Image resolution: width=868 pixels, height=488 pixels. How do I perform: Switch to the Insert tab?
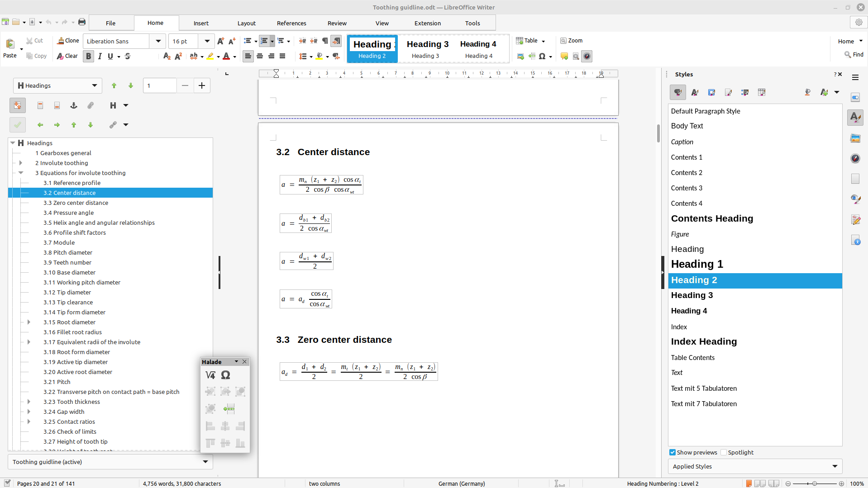coord(201,23)
